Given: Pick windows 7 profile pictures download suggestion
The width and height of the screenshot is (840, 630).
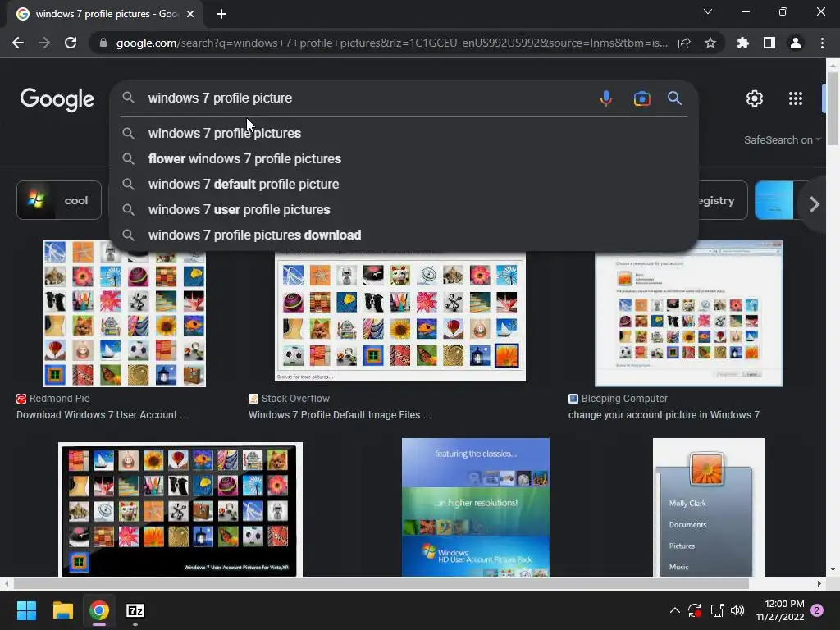Looking at the screenshot, I should (404, 235).
